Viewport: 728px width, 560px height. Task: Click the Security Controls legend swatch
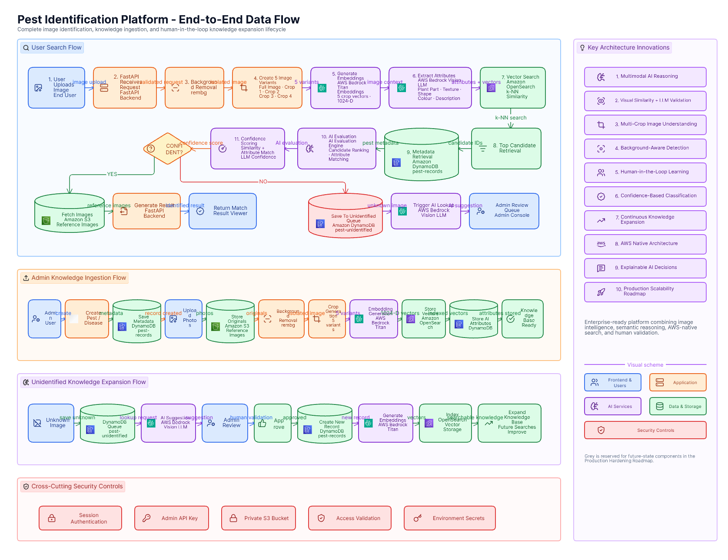coord(645,430)
